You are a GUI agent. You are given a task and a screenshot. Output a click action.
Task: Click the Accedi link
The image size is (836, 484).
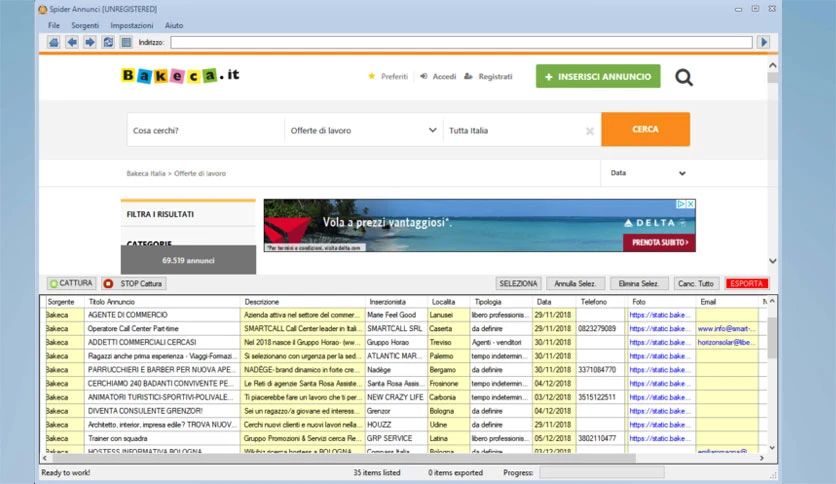click(x=438, y=76)
